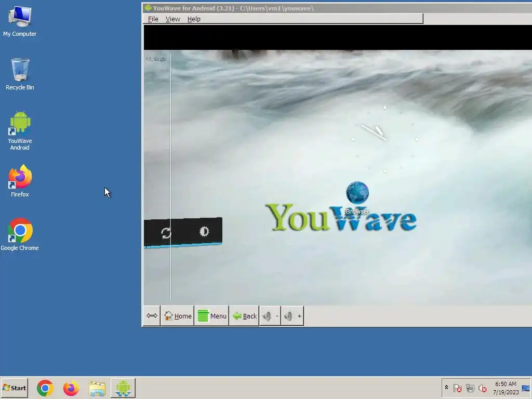Click the YouWave window title bar icon
The width and height of the screenshot is (532, 399).
pyautogui.click(x=148, y=8)
